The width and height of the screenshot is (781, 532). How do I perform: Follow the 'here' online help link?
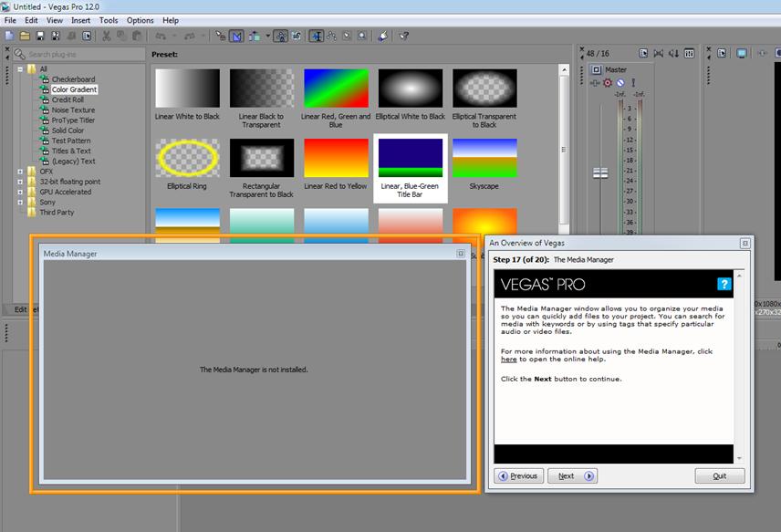508,360
